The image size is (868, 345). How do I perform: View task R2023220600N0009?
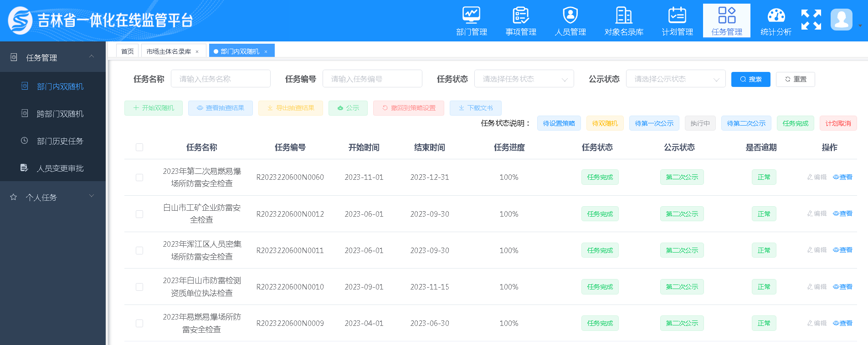tap(842, 323)
